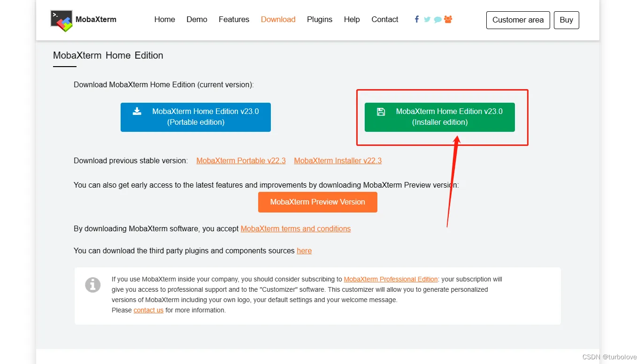This screenshot has width=644, height=364.
Task: Download MobaXterm Preview Version
Action: (x=318, y=202)
